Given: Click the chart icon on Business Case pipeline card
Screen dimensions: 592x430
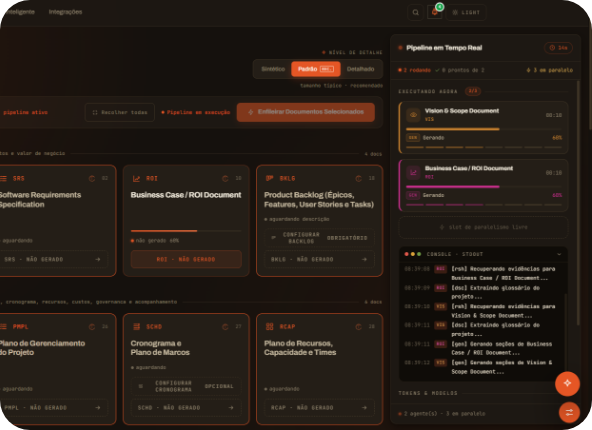Looking at the screenshot, I should 413,173.
